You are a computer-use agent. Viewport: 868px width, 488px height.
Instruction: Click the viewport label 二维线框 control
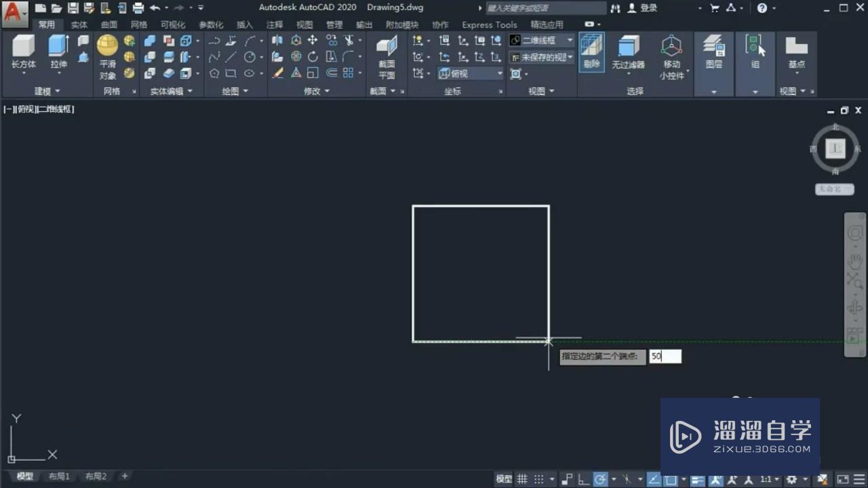click(56, 108)
